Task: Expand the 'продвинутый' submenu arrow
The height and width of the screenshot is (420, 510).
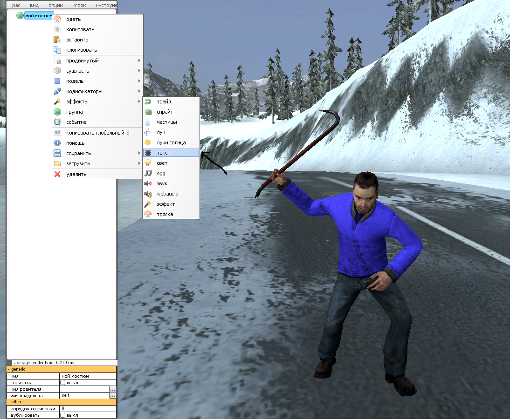Action: click(139, 61)
